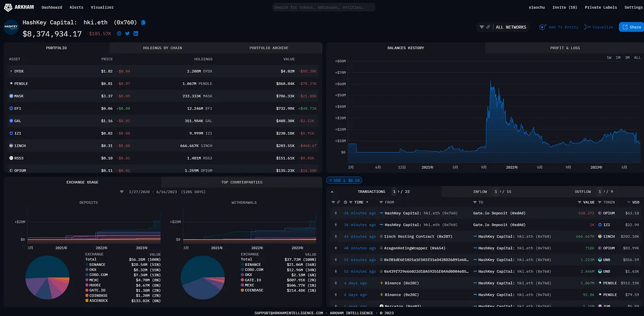This screenshot has height=316, width=644.
Task: Open HashKey's website globe icon
Action: pyautogui.click(x=119, y=34)
